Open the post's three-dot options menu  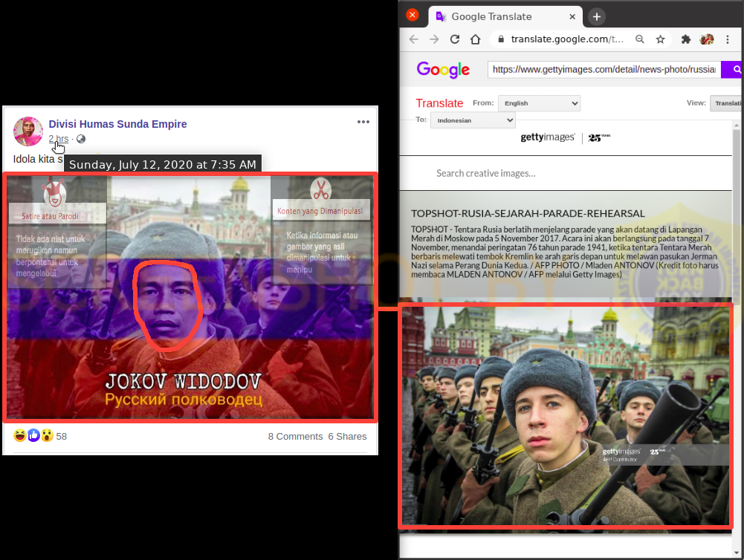[x=363, y=123]
